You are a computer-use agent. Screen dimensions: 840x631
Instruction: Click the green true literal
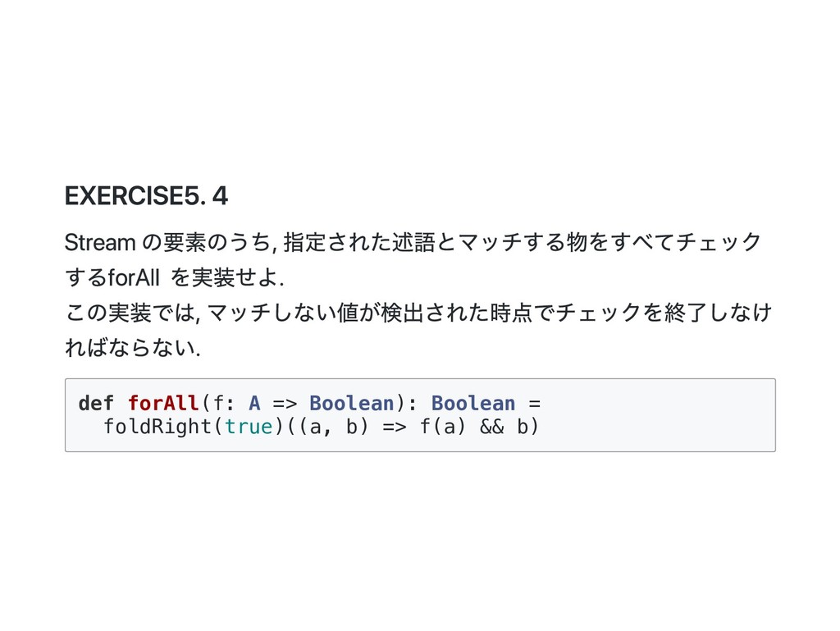click(248, 428)
